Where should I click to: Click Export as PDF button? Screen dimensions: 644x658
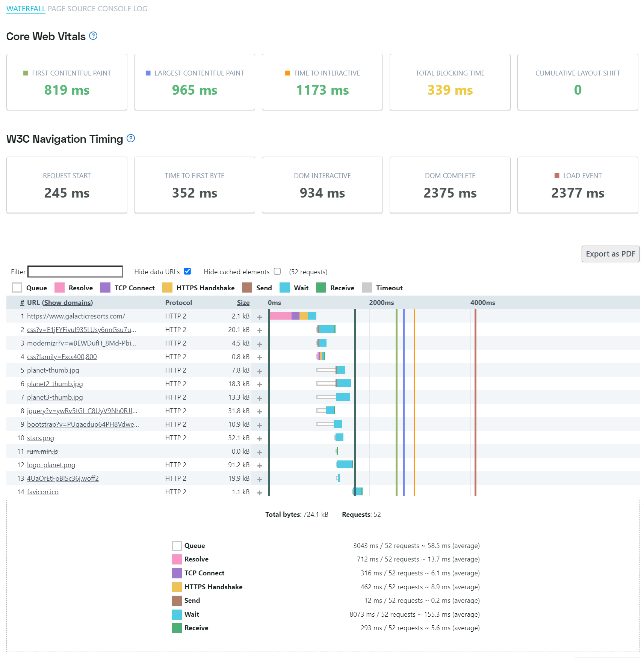611,254
